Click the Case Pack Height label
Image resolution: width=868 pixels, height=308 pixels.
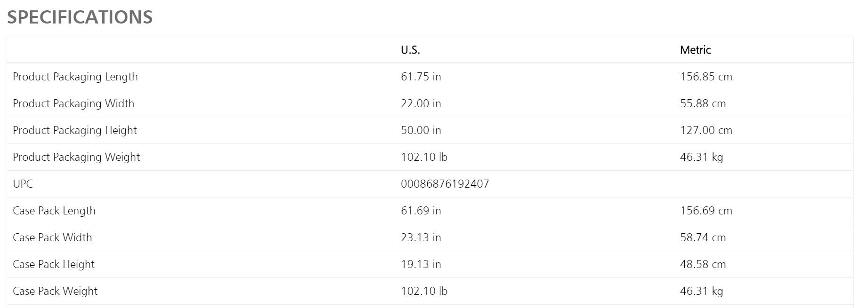click(x=54, y=264)
